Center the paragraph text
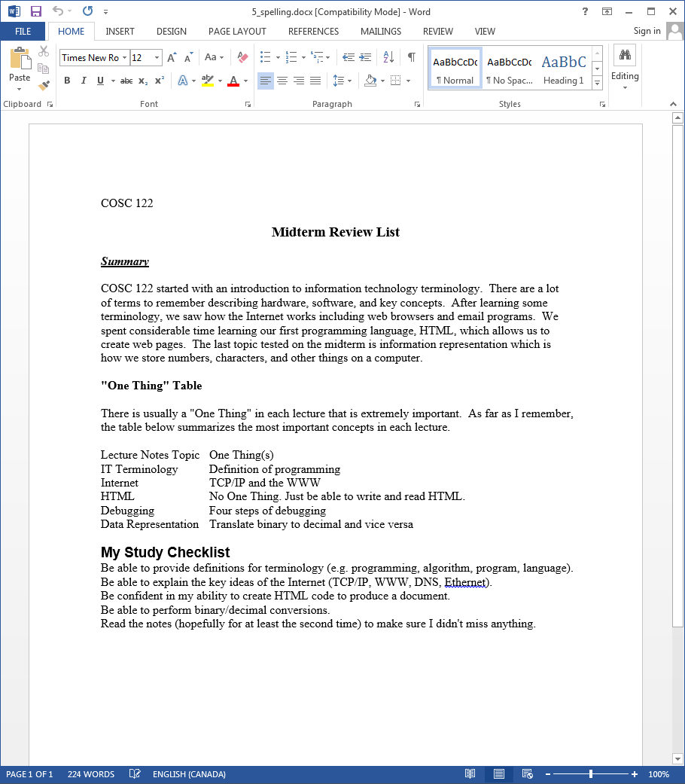The image size is (685, 784). point(282,81)
